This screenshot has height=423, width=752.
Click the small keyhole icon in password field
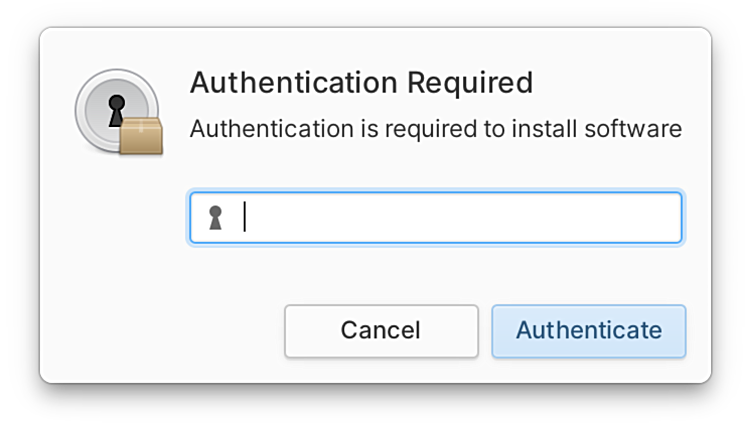tap(215, 218)
